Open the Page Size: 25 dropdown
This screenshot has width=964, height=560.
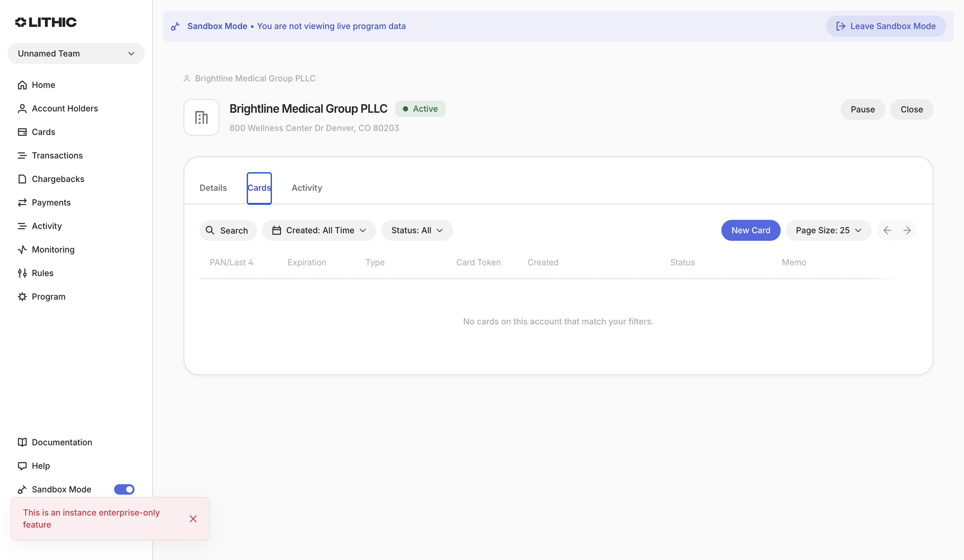(x=828, y=230)
